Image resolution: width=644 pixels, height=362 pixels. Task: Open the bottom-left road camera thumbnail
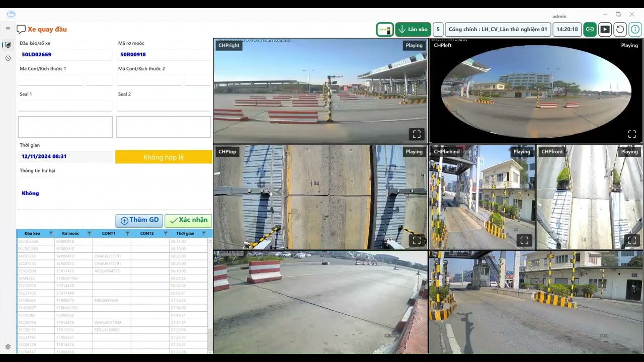point(320,303)
